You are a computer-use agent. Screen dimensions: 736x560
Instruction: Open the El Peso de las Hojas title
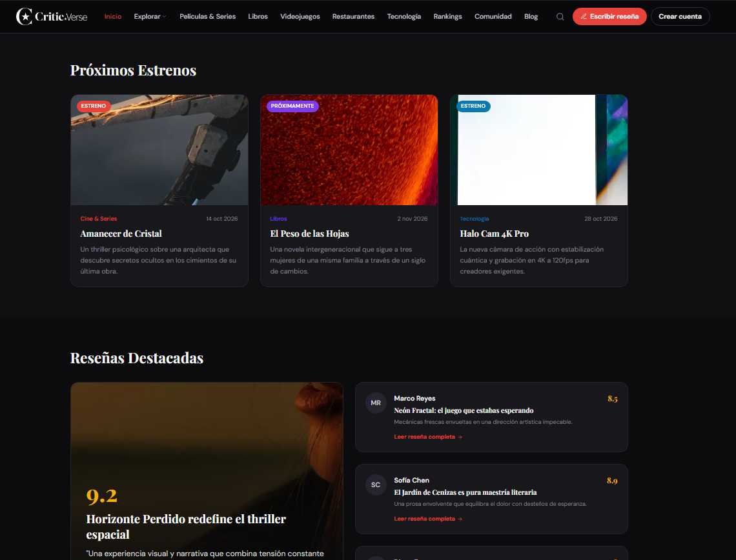click(x=309, y=234)
